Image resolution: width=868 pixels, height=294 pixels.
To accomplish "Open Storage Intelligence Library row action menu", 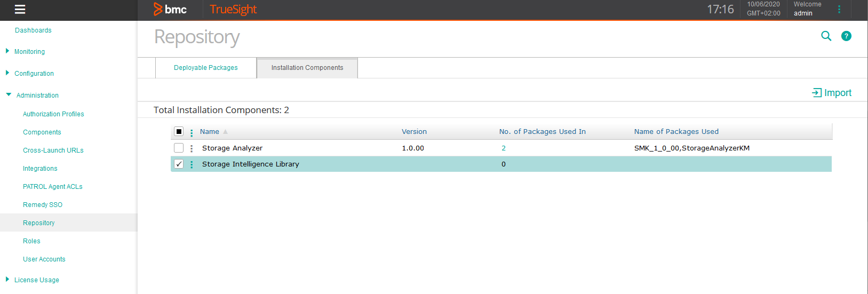I will tap(192, 164).
